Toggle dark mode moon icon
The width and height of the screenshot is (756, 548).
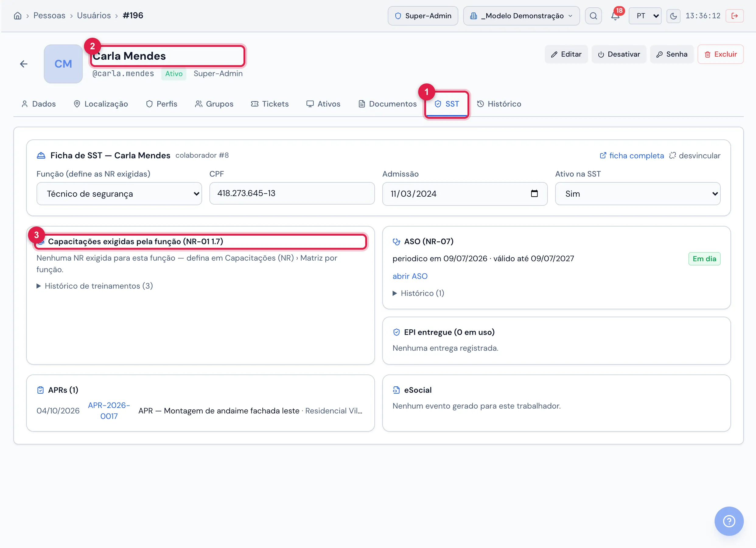[673, 16]
